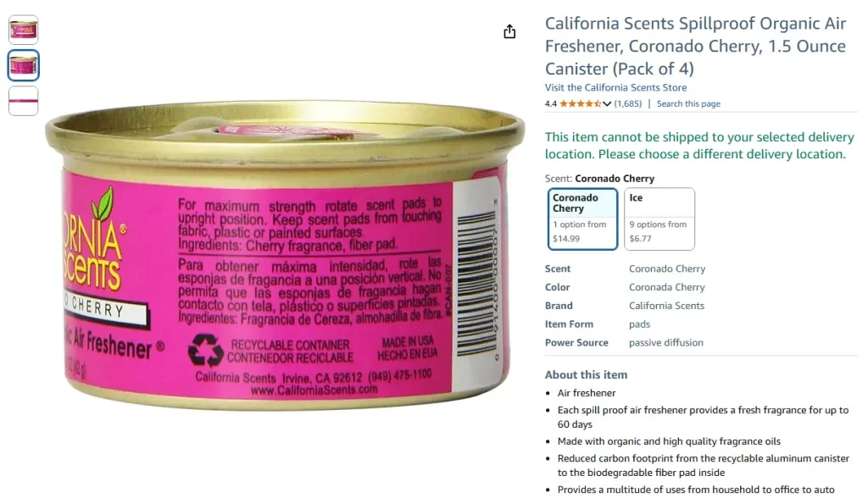Open the star rating breakdown chevron

pyautogui.click(x=607, y=103)
